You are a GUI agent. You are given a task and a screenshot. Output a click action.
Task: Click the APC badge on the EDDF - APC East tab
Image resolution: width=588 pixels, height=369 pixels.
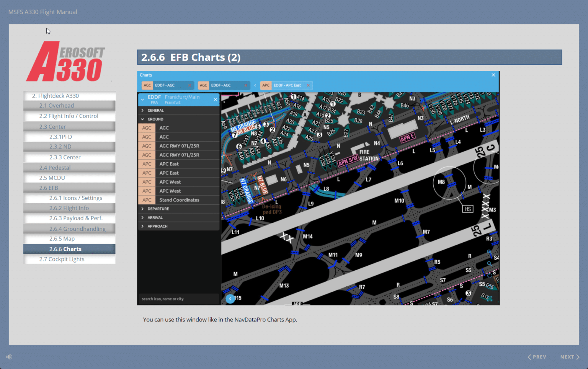(265, 85)
